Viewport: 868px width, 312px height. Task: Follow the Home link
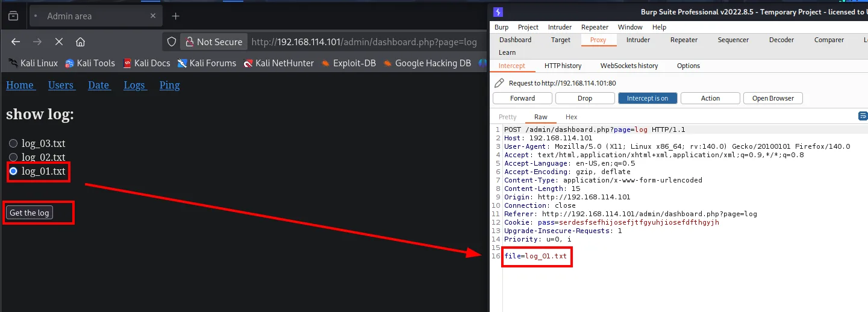pyautogui.click(x=20, y=85)
